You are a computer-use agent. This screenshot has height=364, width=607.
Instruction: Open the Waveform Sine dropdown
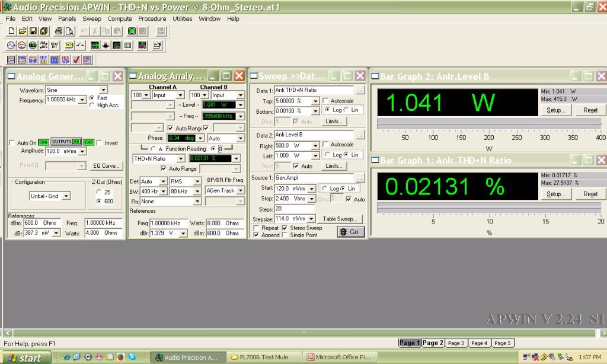tap(103, 90)
